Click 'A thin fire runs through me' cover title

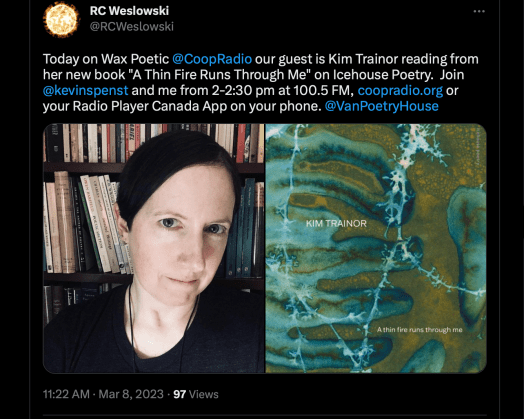tap(420, 330)
